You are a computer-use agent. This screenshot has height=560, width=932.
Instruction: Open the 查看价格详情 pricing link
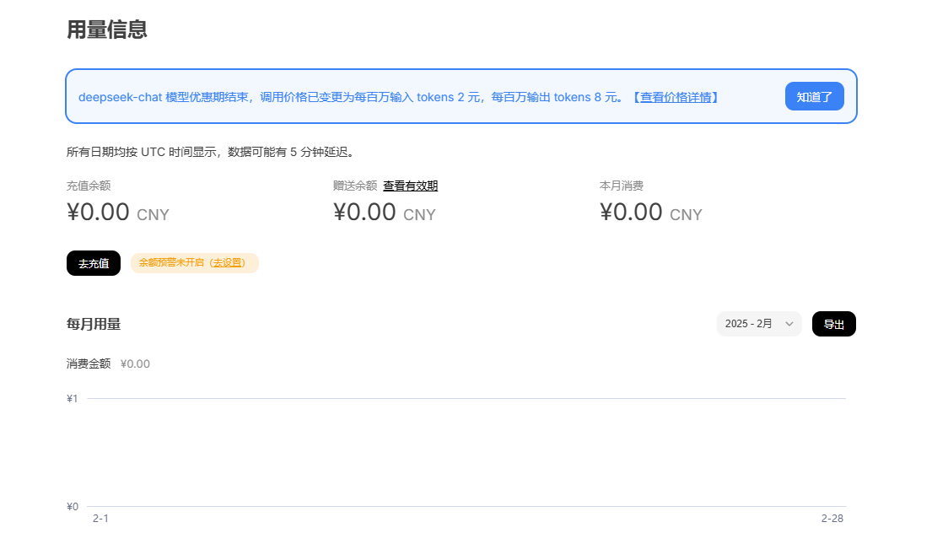[x=675, y=97]
